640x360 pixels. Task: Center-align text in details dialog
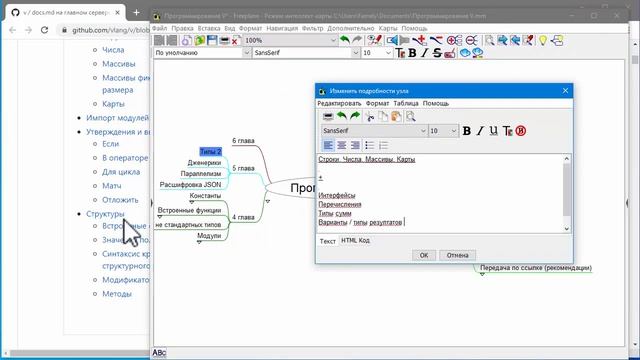[341, 145]
